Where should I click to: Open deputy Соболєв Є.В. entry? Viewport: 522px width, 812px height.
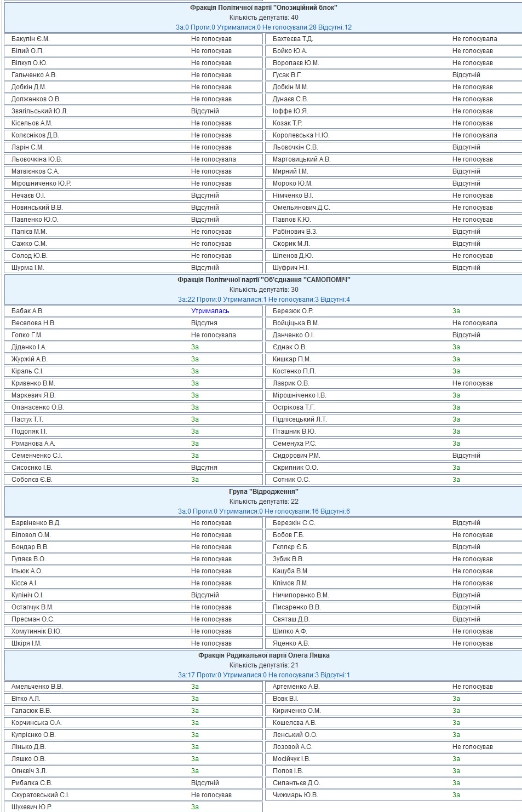(32, 480)
